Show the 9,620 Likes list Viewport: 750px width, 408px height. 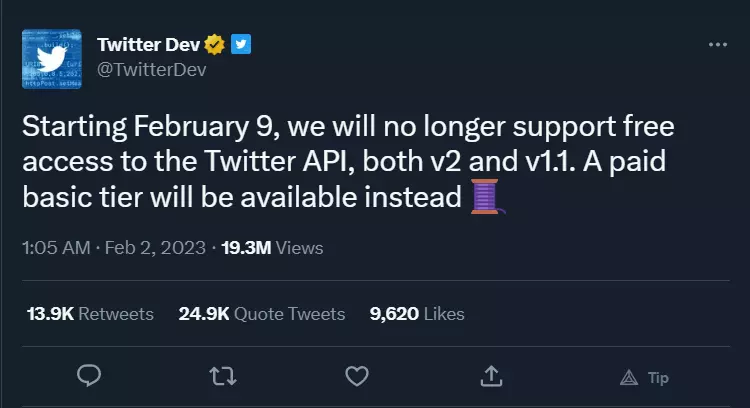click(417, 314)
